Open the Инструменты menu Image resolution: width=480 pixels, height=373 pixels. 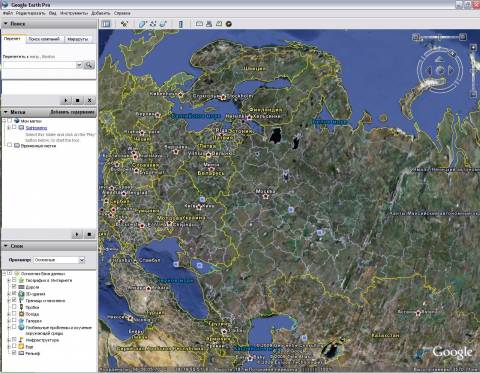click(74, 13)
